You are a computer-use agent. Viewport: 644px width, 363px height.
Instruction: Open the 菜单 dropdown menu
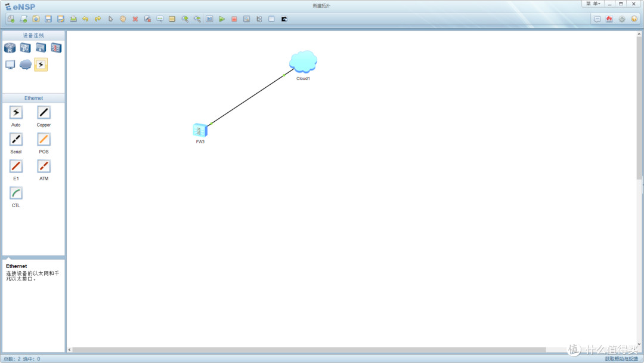point(593,4)
